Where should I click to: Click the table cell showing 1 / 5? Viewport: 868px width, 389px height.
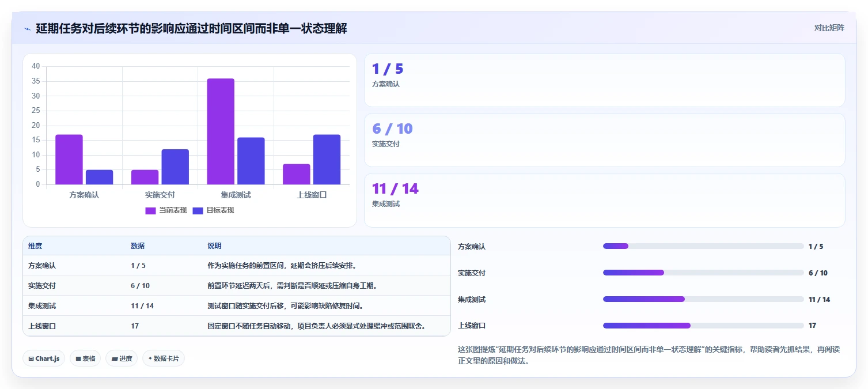(x=138, y=266)
